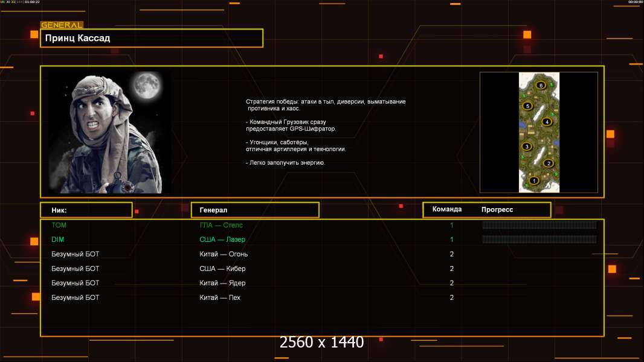Click DIM's general США — Лазер

coord(222,240)
